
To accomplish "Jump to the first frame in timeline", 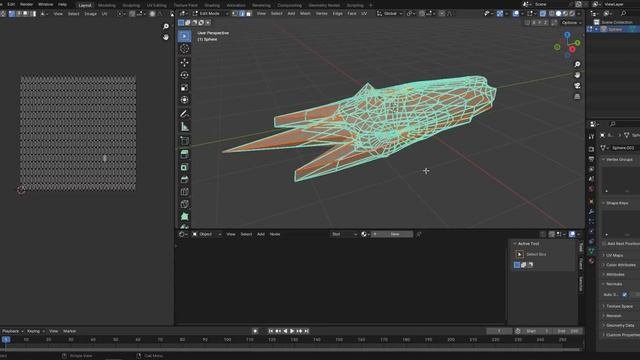I will (x=271, y=331).
